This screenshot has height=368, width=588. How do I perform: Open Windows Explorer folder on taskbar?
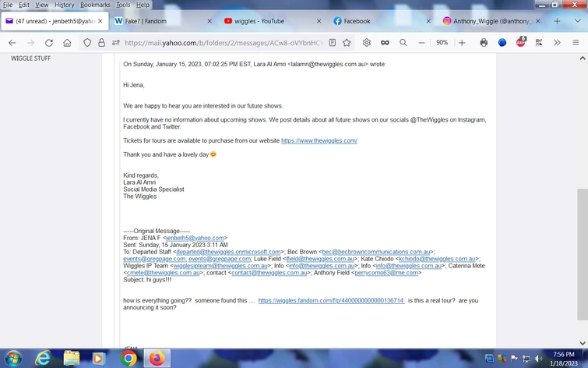pos(71,359)
